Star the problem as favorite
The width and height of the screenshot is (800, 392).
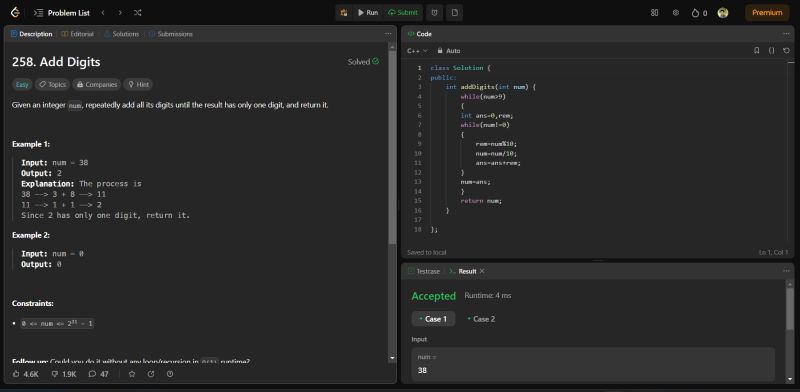point(132,374)
